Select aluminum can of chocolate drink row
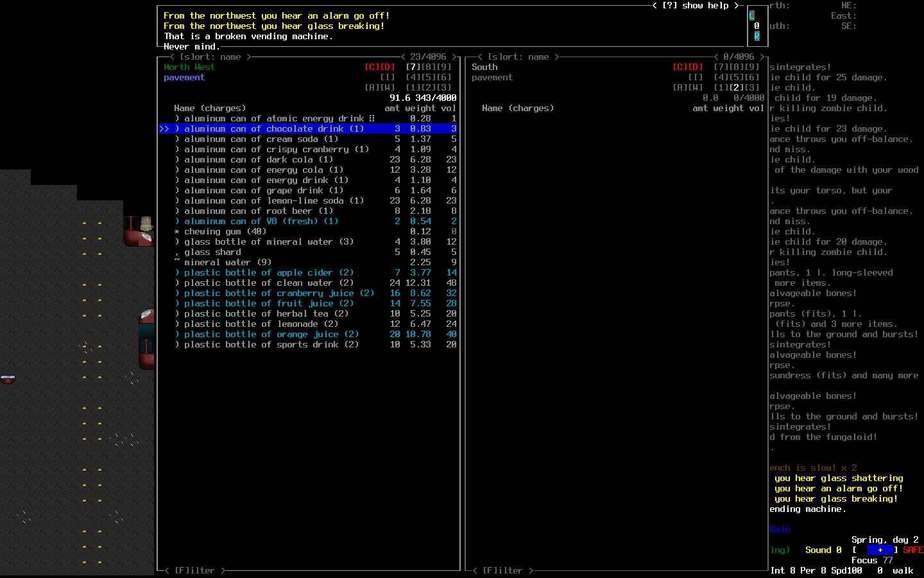This screenshot has height=578, width=924. pos(308,128)
